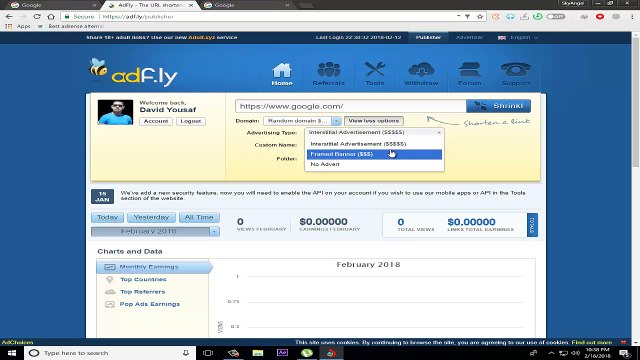Go to the Withdraw page

tap(421, 74)
